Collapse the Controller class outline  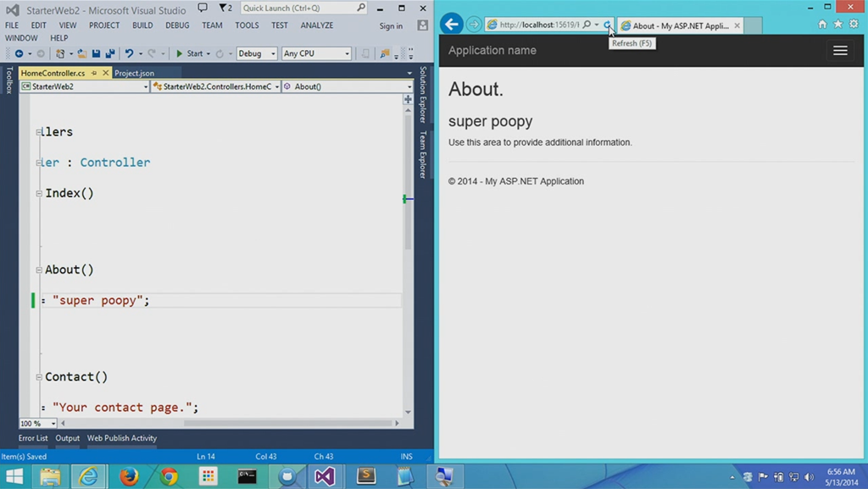(39, 163)
